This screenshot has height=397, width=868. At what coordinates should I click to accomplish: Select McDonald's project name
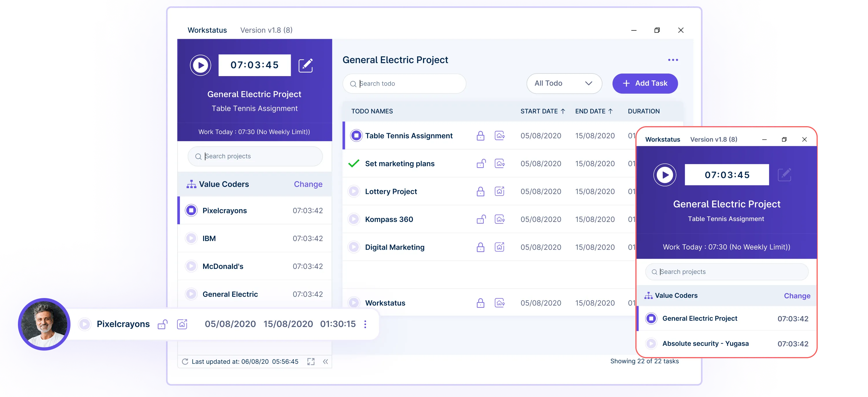point(223,266)
